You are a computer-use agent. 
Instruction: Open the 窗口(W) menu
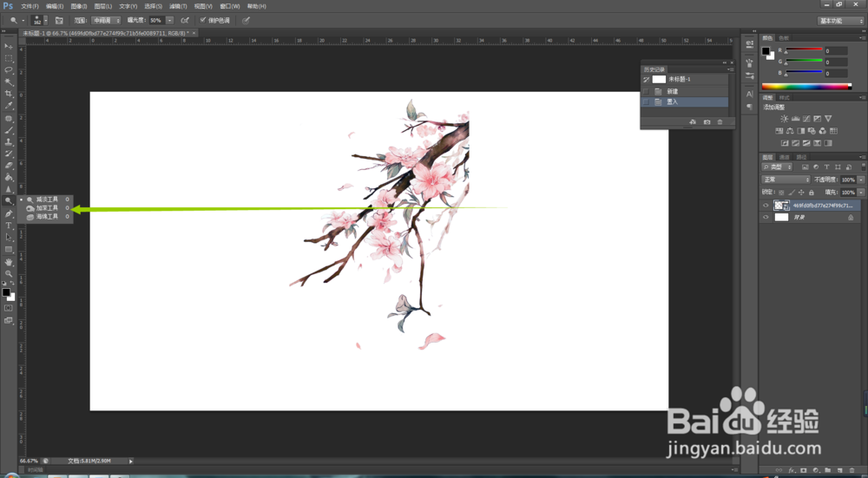click(x=230, y=6)
